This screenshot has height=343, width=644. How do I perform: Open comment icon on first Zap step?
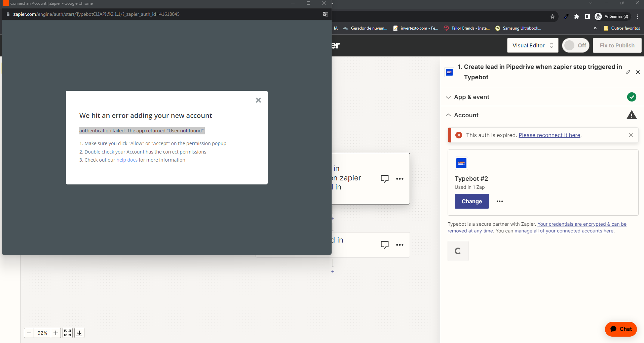[385, 179]
